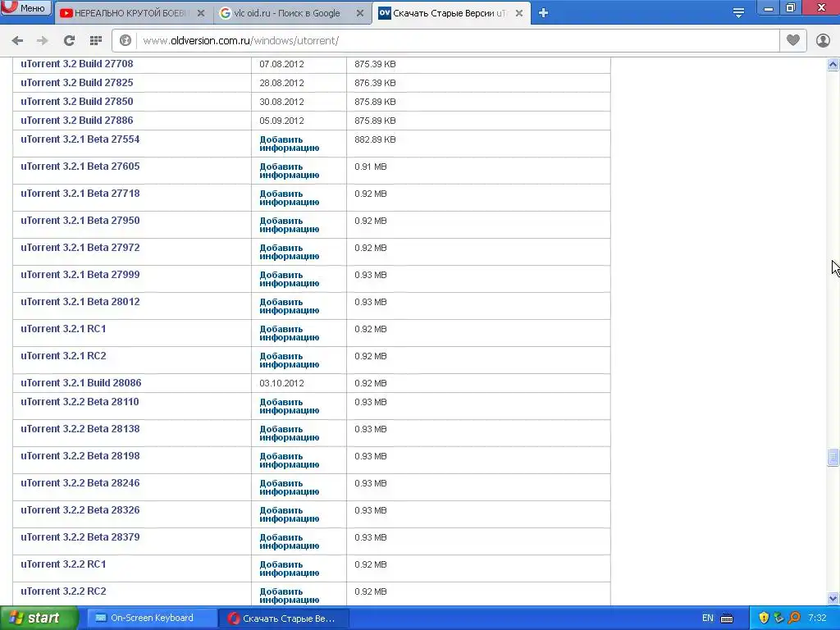Screen dimensions: 840x630
Task: Click the Safely Remove Hardware tray icon
Action: (779, 618)
